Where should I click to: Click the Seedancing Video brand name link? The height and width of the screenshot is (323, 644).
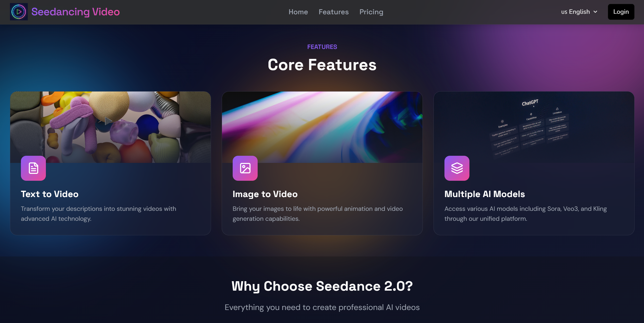pos(75,12)
